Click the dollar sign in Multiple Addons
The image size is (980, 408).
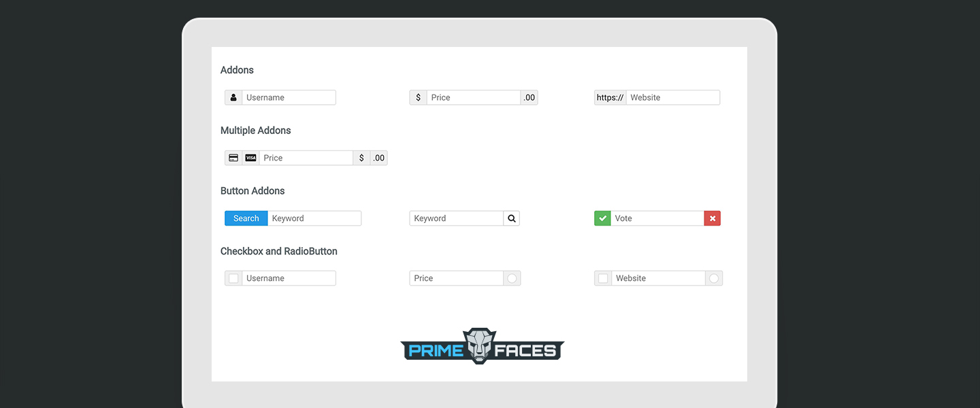coord(361,158)
